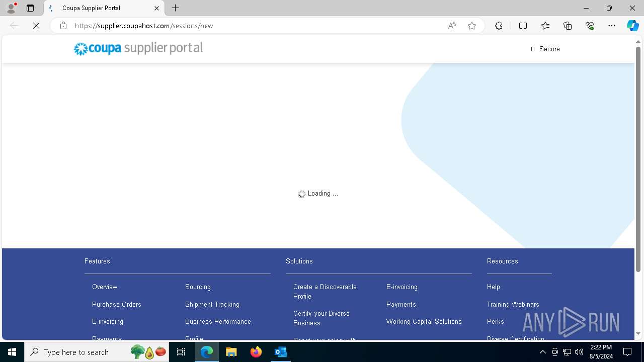
Task: Open File Explorer from taskbar
Action: [231, 352]
